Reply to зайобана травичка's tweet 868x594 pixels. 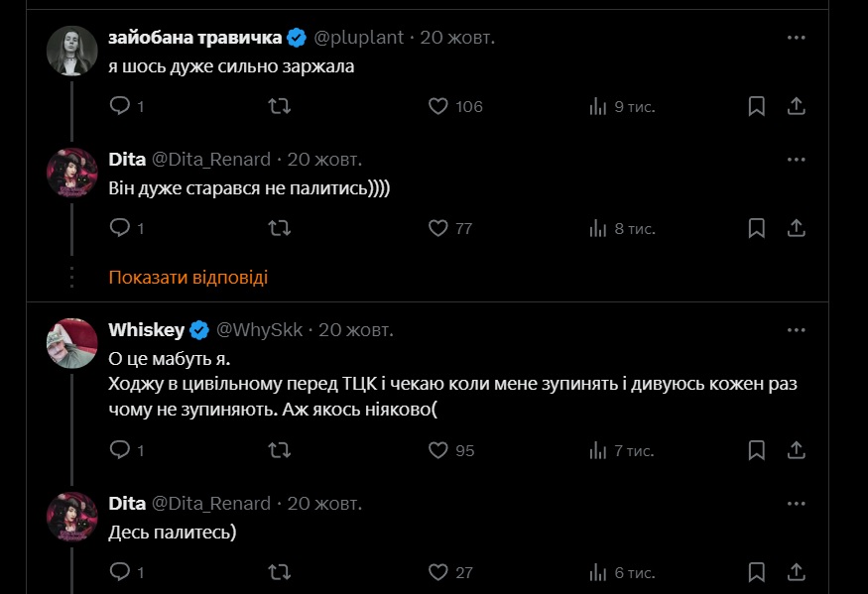pyautogui.click(x=120, y=106)
